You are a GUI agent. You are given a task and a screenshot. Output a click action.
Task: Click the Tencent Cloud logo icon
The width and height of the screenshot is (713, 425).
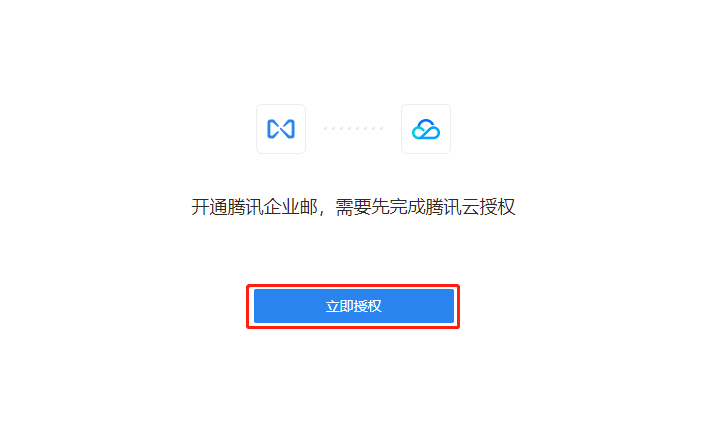pos(426,129)
